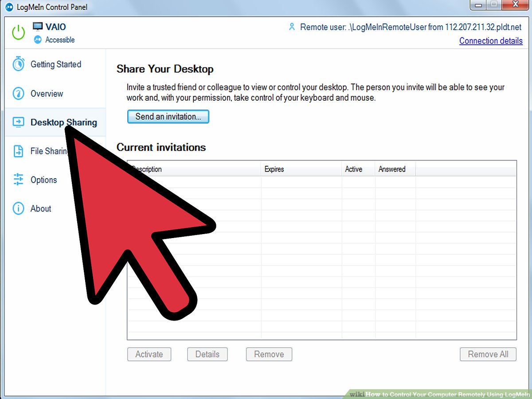Click the About info icon
The width and height of the screenshot is (532, 399).
pos(18,209)
